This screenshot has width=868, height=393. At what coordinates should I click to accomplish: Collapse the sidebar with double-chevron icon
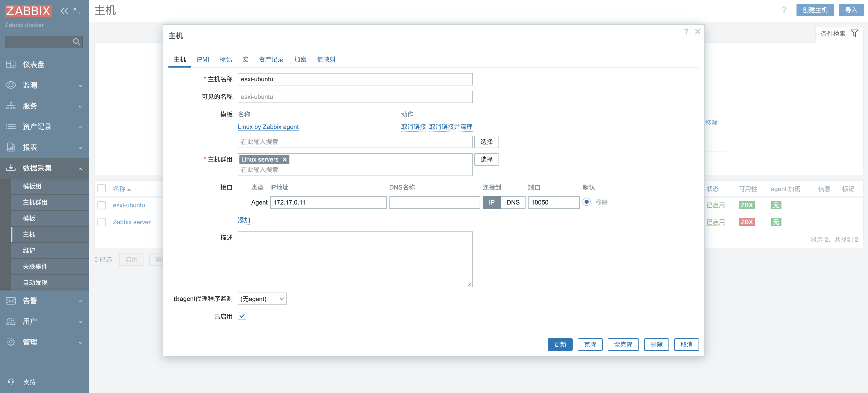coord(64,11)
